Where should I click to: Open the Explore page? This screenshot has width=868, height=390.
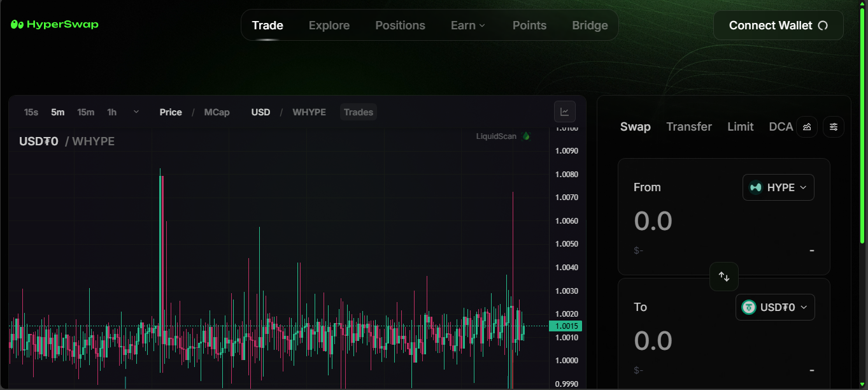pos(329,25)
